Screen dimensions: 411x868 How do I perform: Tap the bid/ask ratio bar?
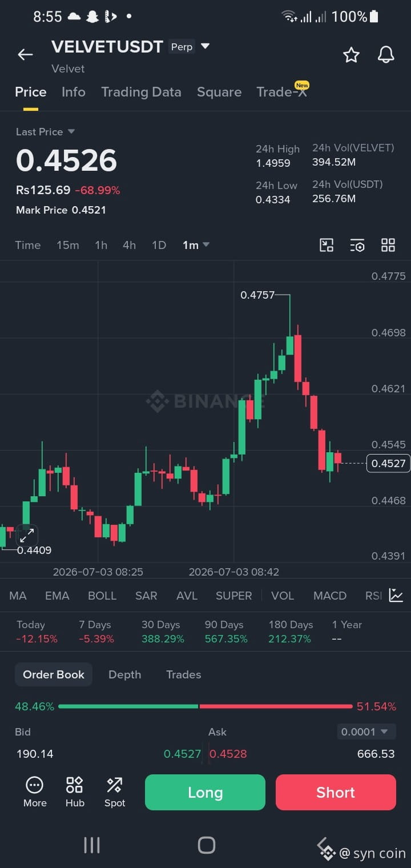(205, 706)
